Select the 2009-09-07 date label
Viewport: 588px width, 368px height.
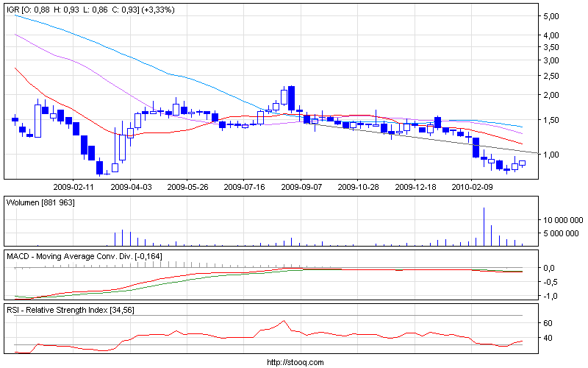[x=301, y=187]
